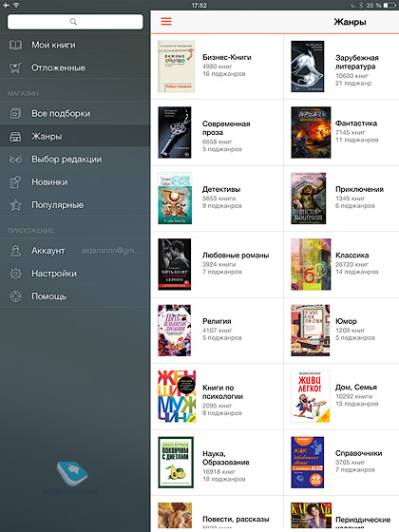399x532 pixels.
Task: Open the Справочники genre entry
Action: coord(342,462)
